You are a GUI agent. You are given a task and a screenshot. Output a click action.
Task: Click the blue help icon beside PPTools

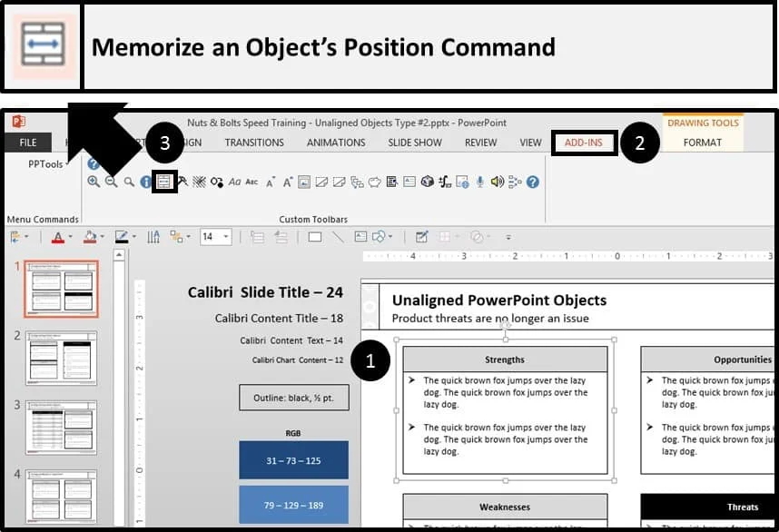pos(93,163)
